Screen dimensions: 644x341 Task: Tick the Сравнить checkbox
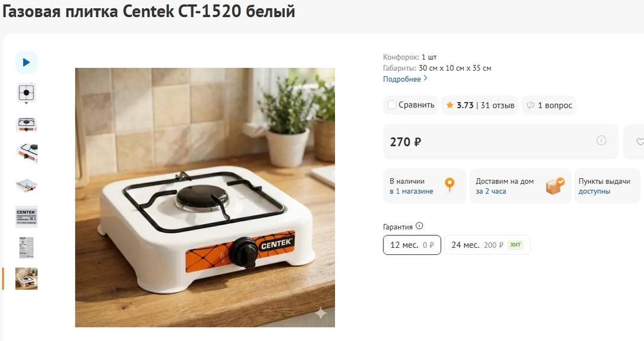392,105
